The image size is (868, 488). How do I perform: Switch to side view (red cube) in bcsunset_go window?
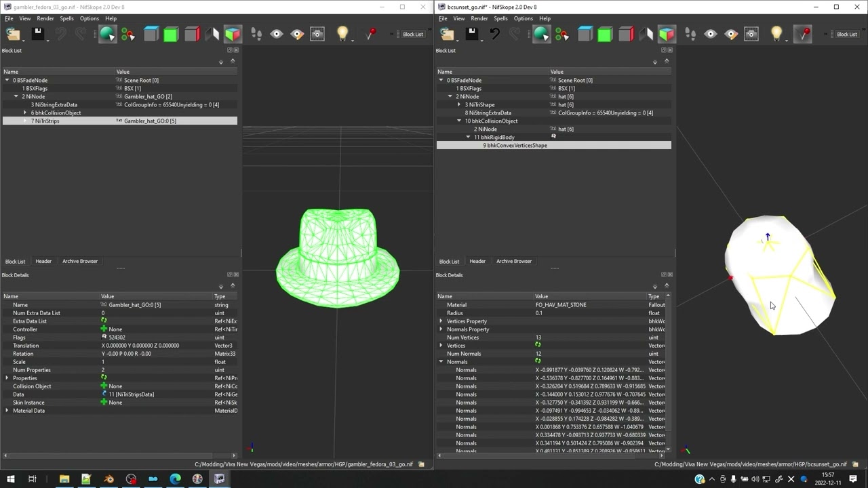click(x=626, y=34)
